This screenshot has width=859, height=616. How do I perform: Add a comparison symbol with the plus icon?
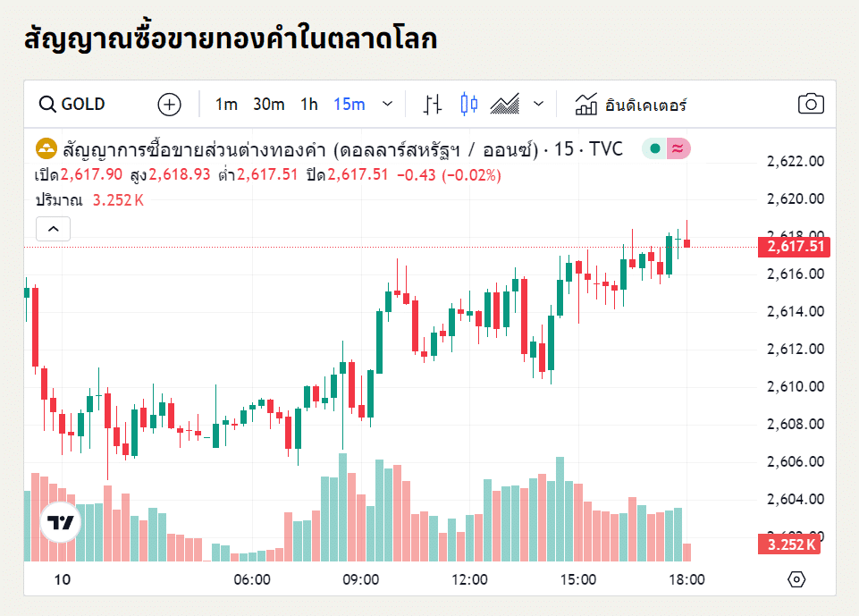(x=169, y=104)
